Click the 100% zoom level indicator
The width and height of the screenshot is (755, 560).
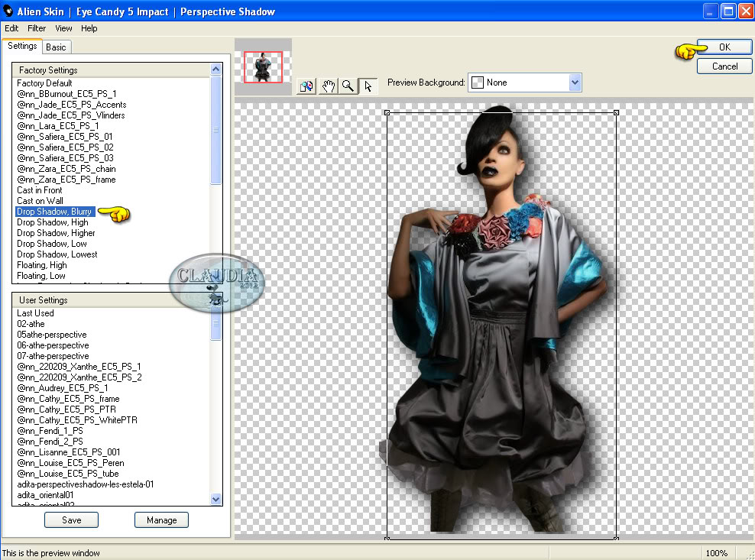click(716, 553)
